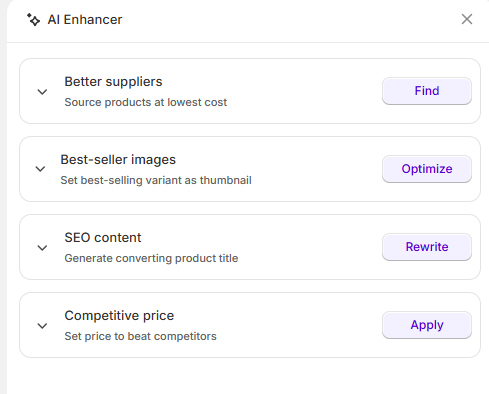
Task: Select the Competitive price heading
Action: 119,316
